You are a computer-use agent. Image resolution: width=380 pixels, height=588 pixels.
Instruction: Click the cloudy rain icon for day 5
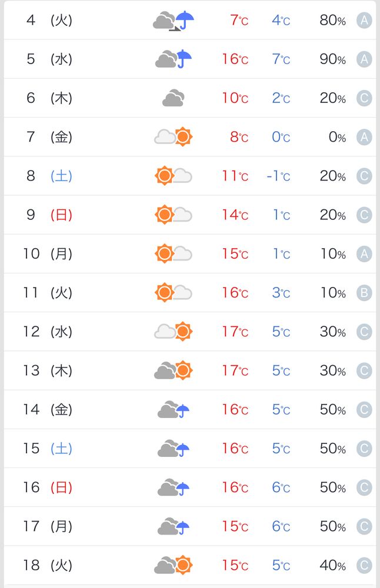click(174, 59)
